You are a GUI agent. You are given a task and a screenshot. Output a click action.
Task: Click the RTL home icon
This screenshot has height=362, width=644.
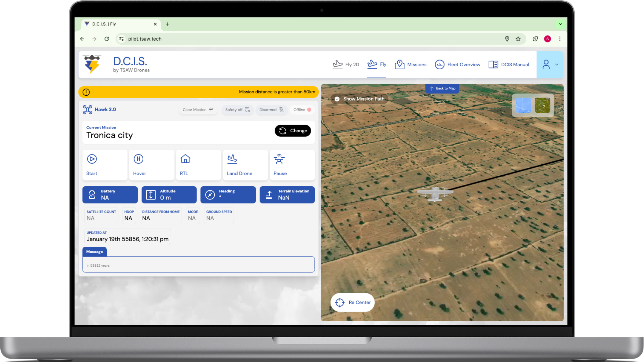185,159
